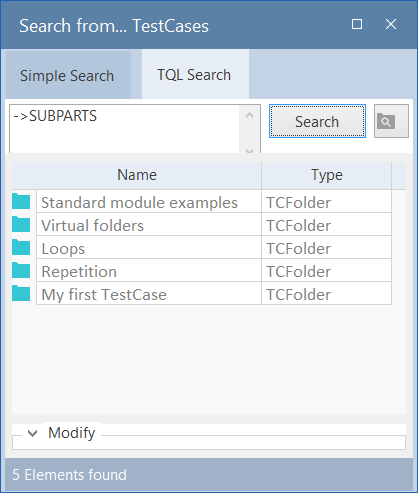
Task: Click into the SUBPARTS query text field
Action: [x=124, y=129]
